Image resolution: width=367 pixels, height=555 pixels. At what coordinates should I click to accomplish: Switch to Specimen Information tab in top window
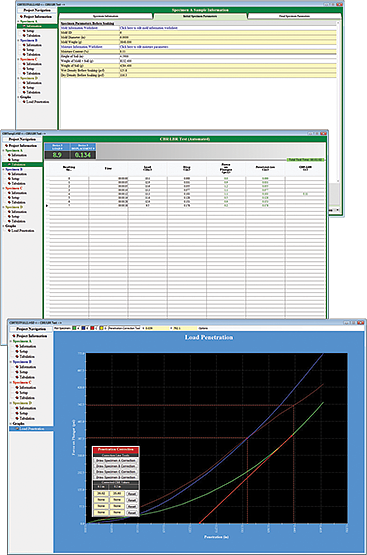click(x=105, y=16)
